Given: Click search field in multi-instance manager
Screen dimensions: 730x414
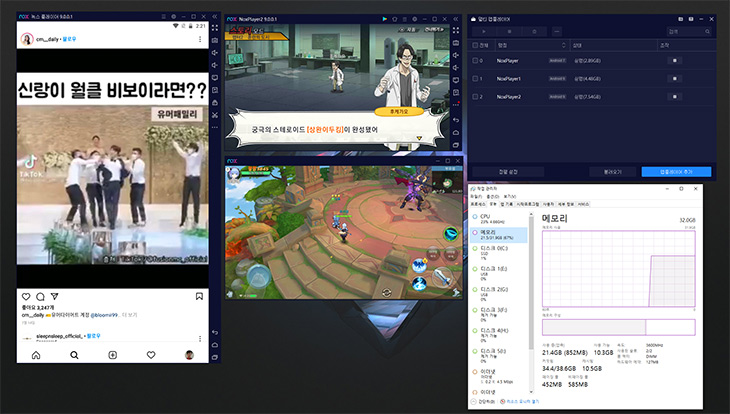Looking at the screenshot, I should [x=689, y=32].
